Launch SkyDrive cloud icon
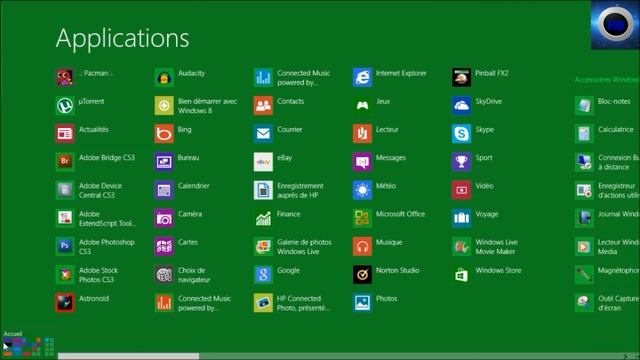This screenshot has height=360, width=640. pos(462,105)
